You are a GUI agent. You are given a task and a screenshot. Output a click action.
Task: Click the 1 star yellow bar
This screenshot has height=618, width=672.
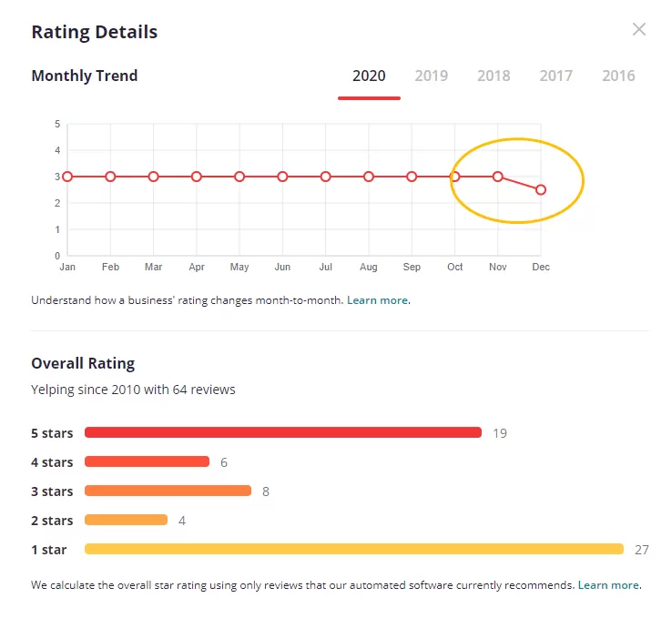point(354,549)
